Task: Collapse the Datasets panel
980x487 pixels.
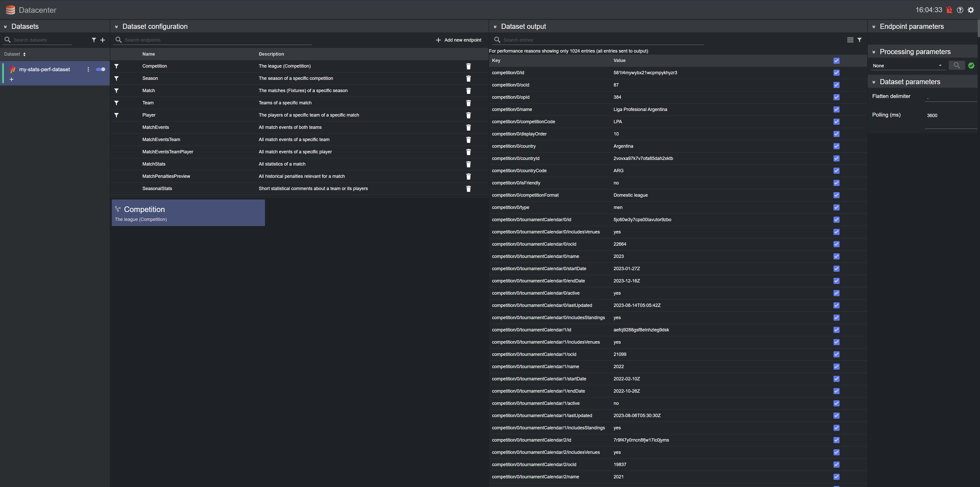Action: 5,27
